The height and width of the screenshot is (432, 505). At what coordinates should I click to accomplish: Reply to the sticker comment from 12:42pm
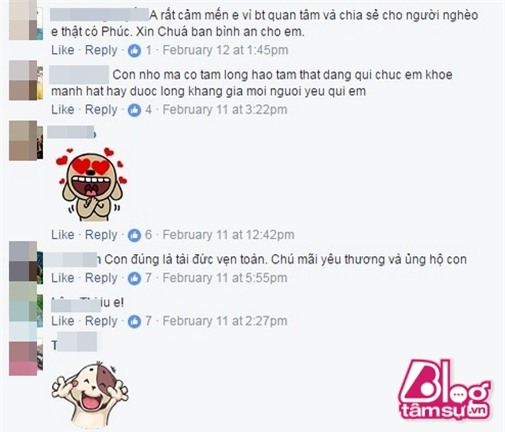(101, 235)
